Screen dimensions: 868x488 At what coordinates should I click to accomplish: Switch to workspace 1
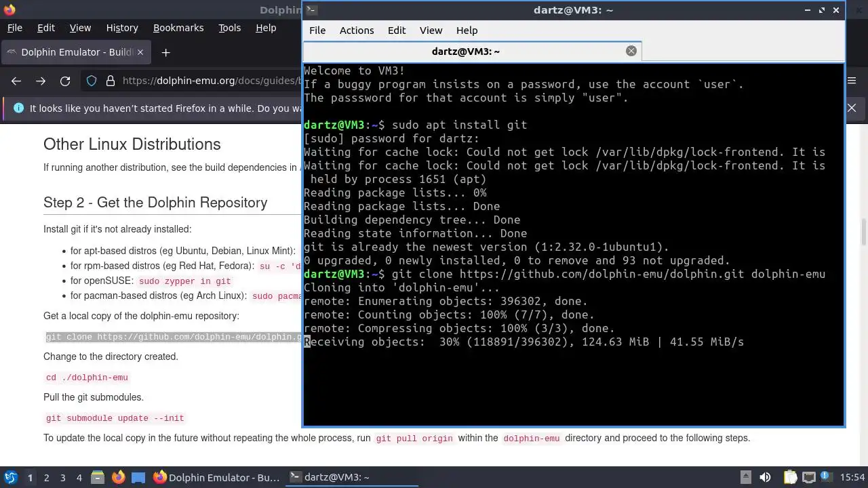pos(30,478)
